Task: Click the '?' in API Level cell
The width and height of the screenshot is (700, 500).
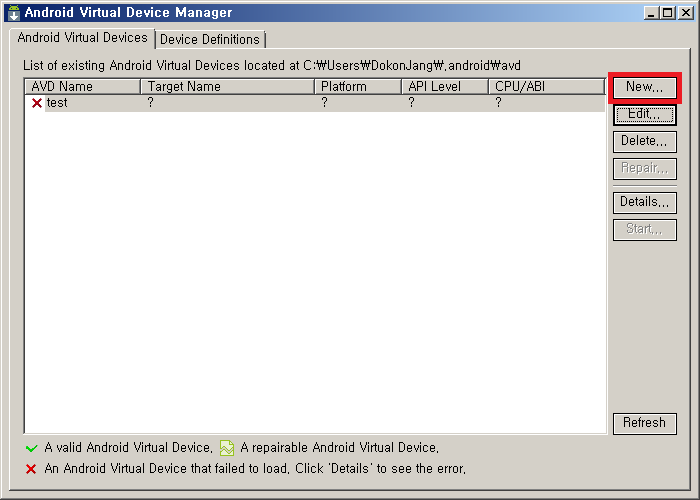Action: (411, 103)
